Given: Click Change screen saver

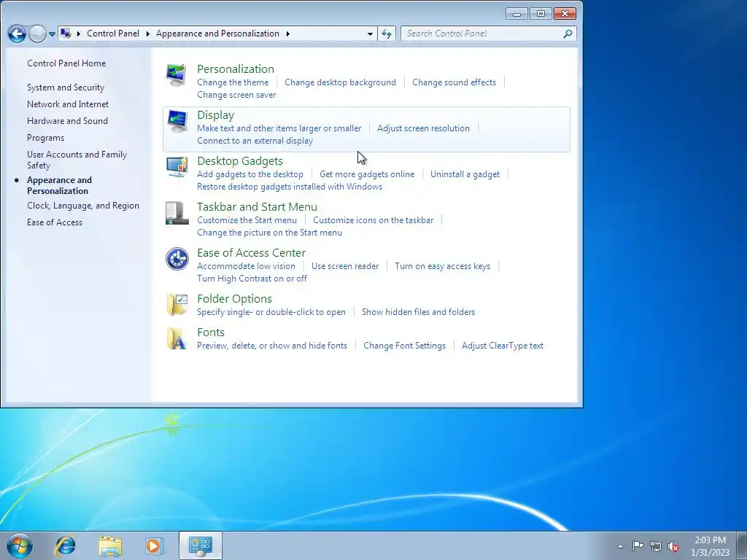Looking at the screenshot, I should [236, 95].
